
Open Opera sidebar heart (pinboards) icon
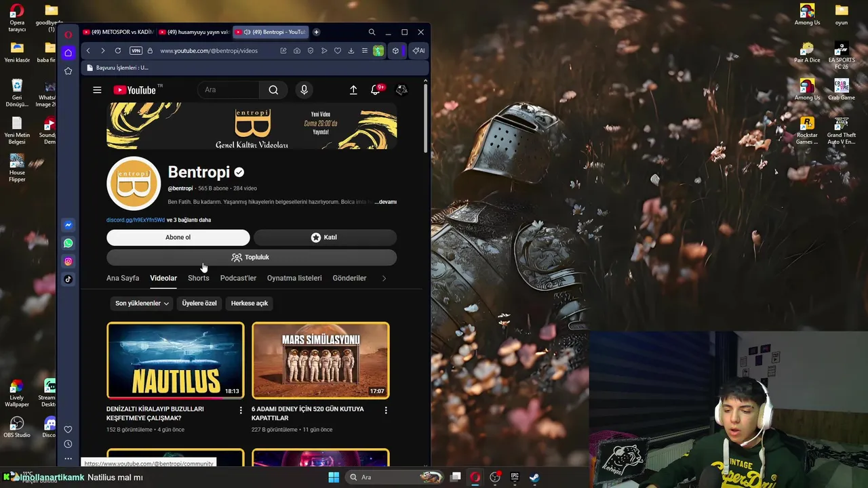[x=68, y=429]
